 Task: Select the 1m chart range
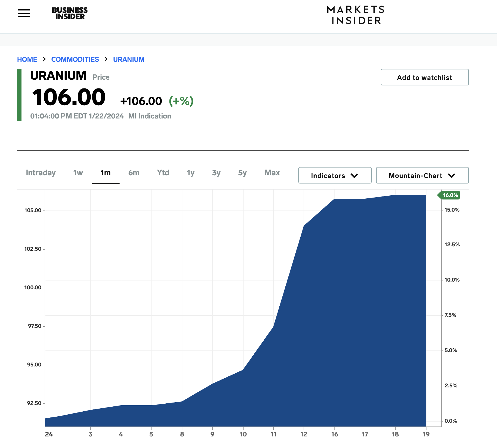[x=106, y=173]
